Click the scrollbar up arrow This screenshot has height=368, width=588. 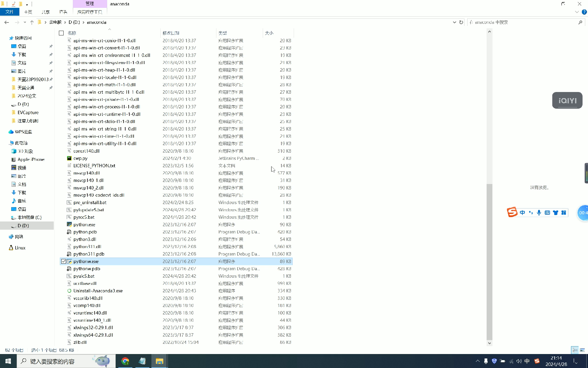click(489, 31)
